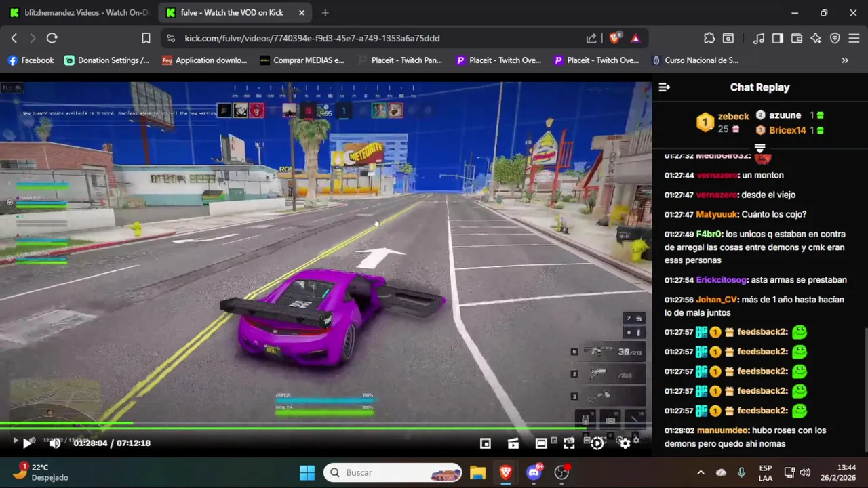Viewport: 868px width, 488px height.
Task: Open the browser extensions puzzle icon
Action: coord(709,38)
